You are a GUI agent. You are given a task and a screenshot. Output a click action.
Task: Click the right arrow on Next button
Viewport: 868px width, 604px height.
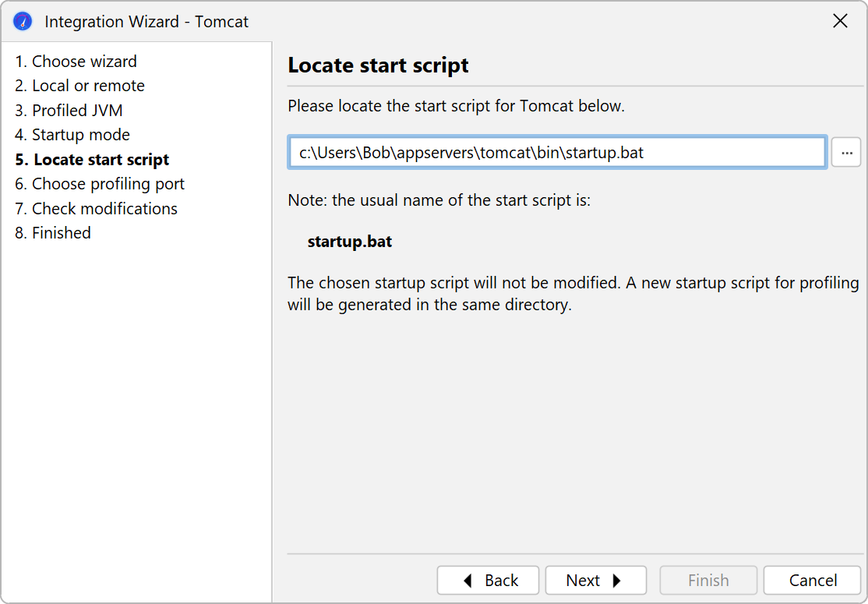[617, 581]
